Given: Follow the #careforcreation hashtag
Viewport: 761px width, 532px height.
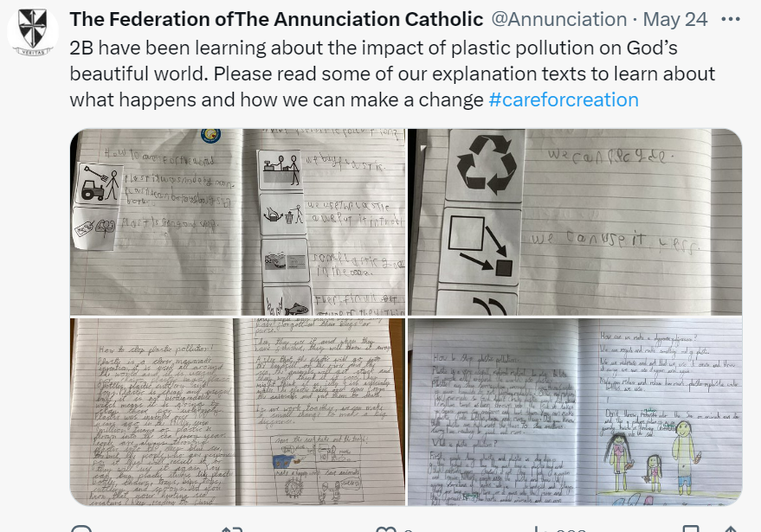Looking at the screenshot, I should (x=564, y=99).
